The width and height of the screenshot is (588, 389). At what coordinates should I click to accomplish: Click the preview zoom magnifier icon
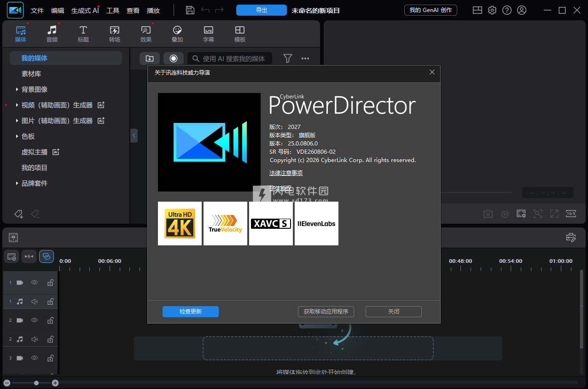[x=538, y=214]
